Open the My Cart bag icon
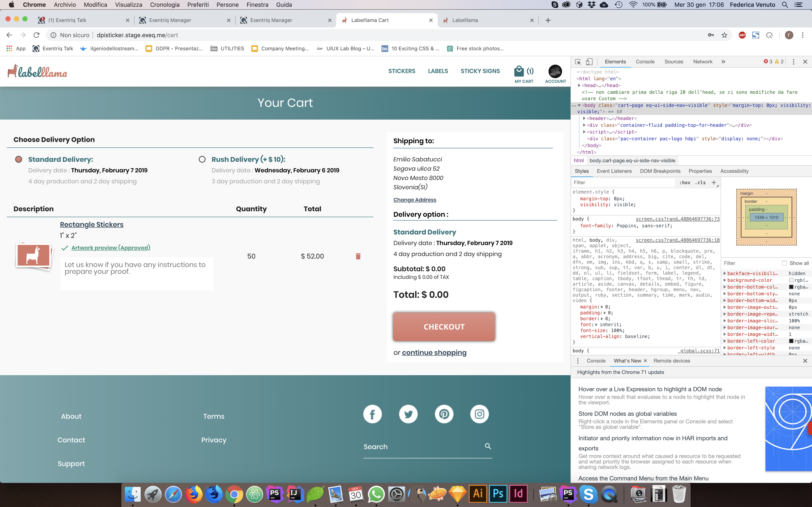 click(x=519, y=71)
